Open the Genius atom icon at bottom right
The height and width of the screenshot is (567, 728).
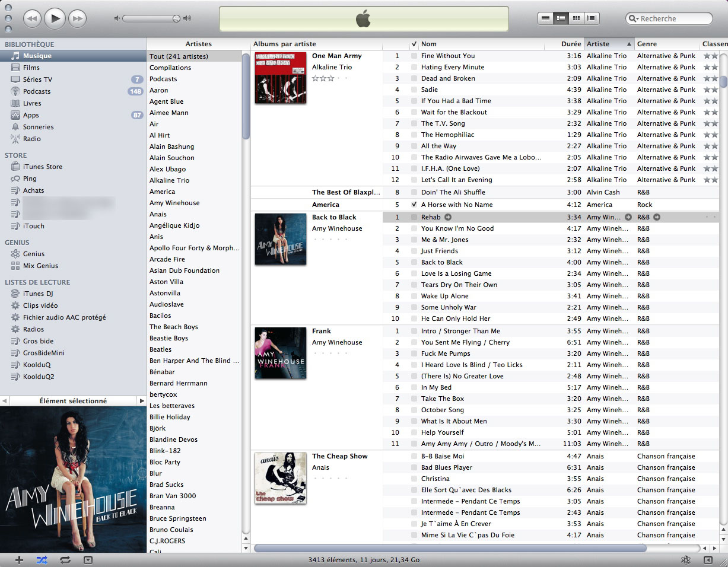tap(685, 560)
